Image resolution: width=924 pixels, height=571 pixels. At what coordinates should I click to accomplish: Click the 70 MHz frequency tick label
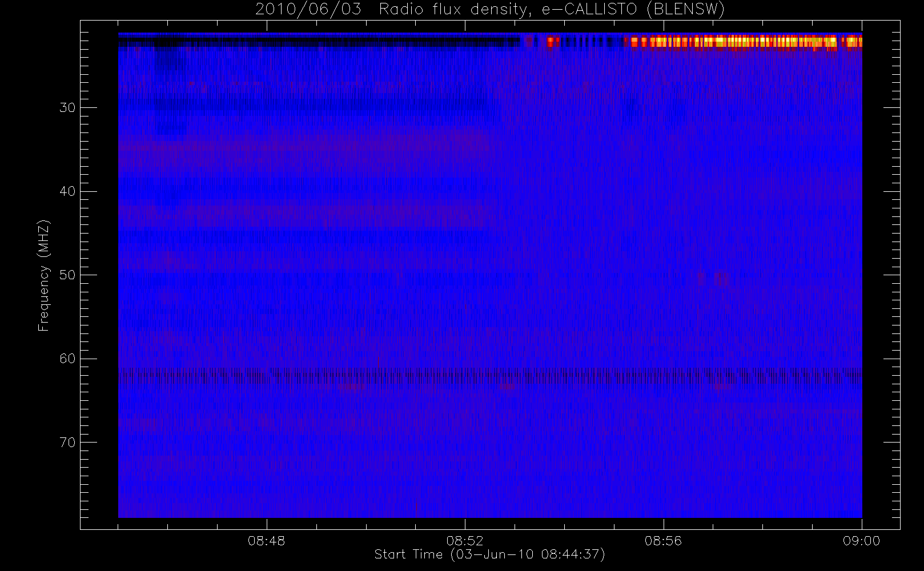67,443
